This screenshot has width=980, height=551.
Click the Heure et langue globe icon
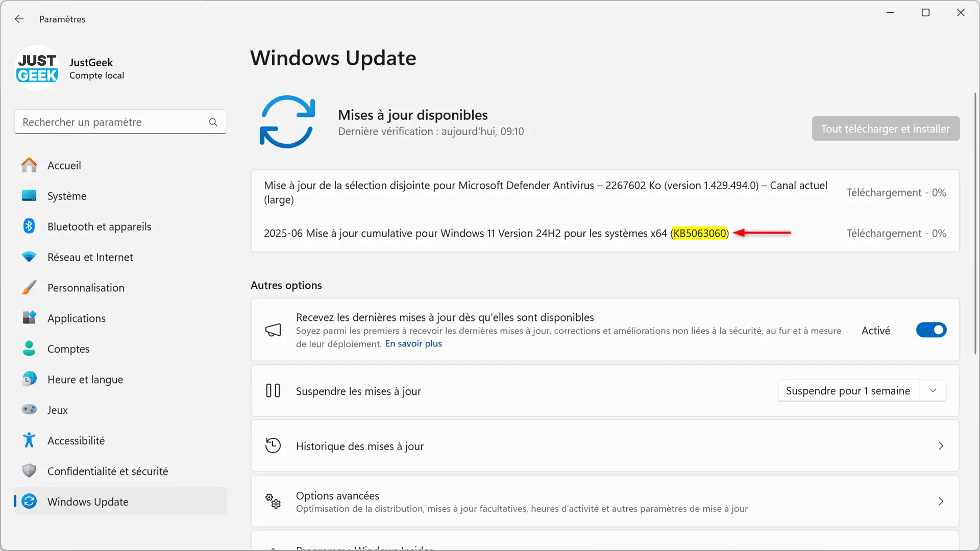pos(29,379)
